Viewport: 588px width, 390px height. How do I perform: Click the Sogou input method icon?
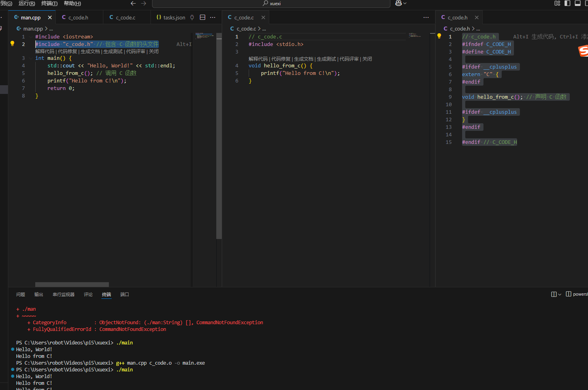pos(583,51)
